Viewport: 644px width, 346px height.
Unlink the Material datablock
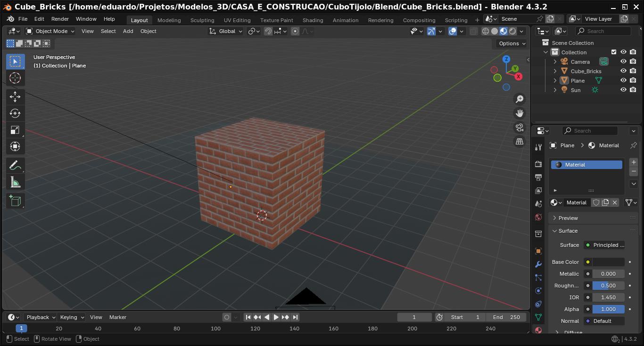(x=615, y=203)
